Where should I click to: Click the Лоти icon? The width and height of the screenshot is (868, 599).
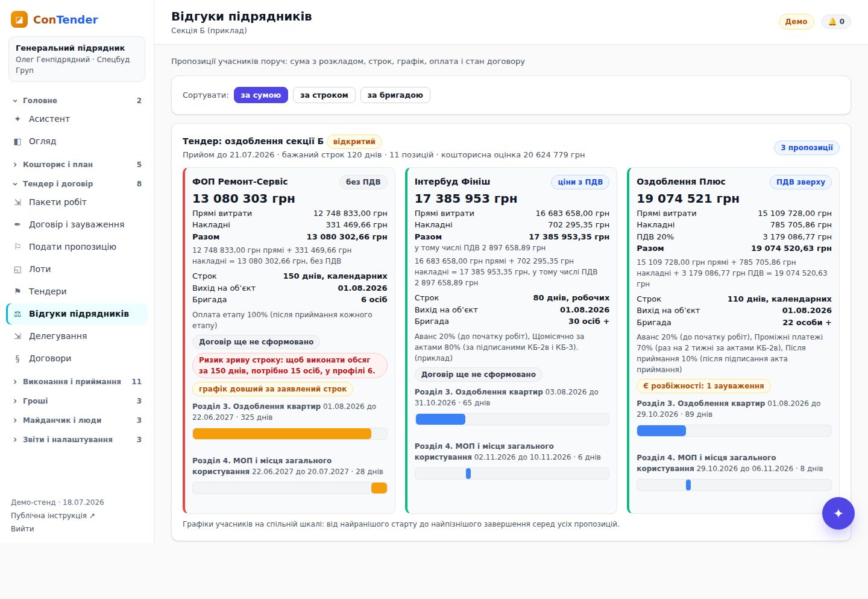17,269
